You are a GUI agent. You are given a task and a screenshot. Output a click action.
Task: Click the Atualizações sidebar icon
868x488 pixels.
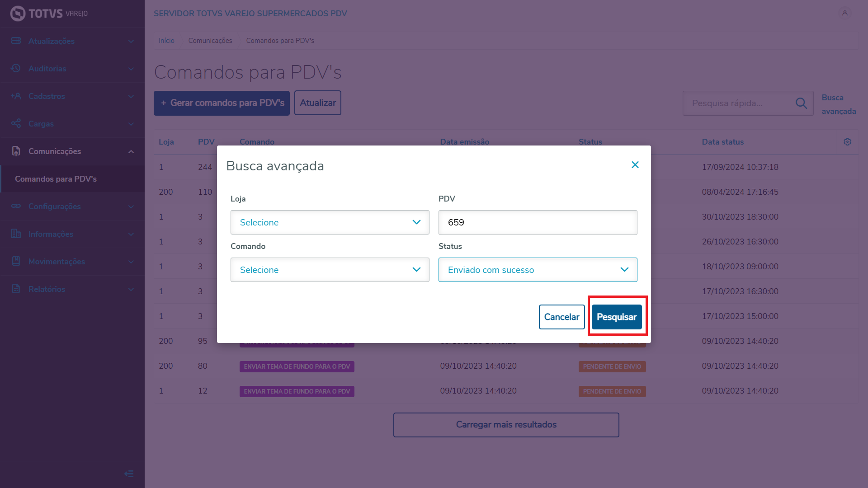pyautogui.click(x=16, y=41)
